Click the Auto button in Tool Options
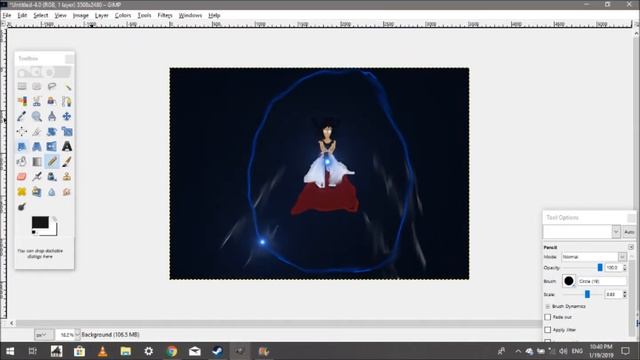 coord(629,232)
